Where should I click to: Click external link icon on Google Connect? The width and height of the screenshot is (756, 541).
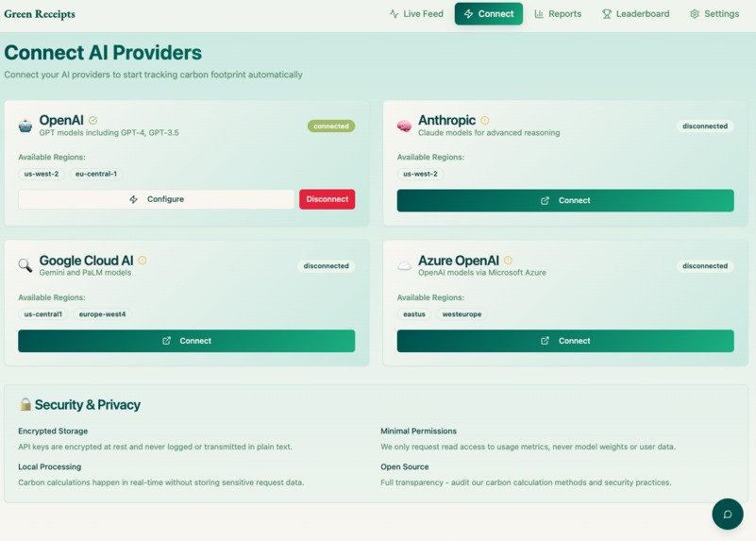[166, 341]
